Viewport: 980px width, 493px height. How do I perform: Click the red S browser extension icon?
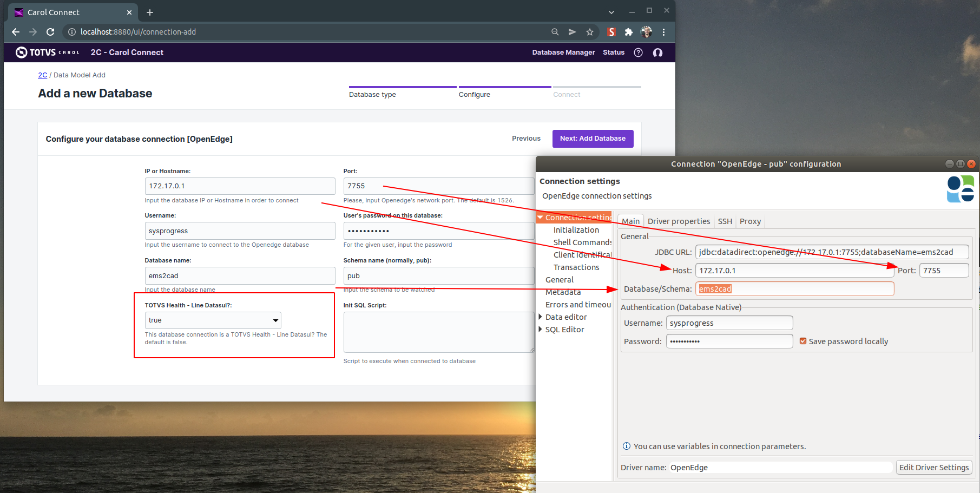point(611,32)
